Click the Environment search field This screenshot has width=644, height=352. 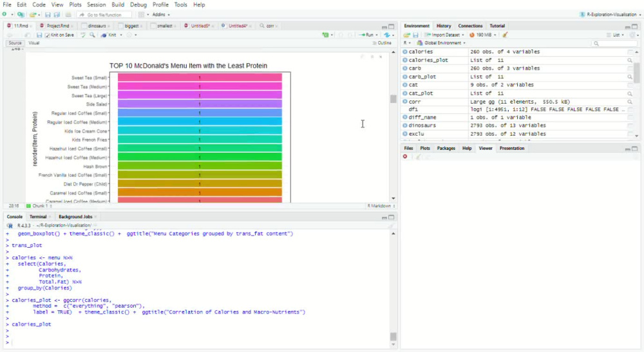(614, 43)
